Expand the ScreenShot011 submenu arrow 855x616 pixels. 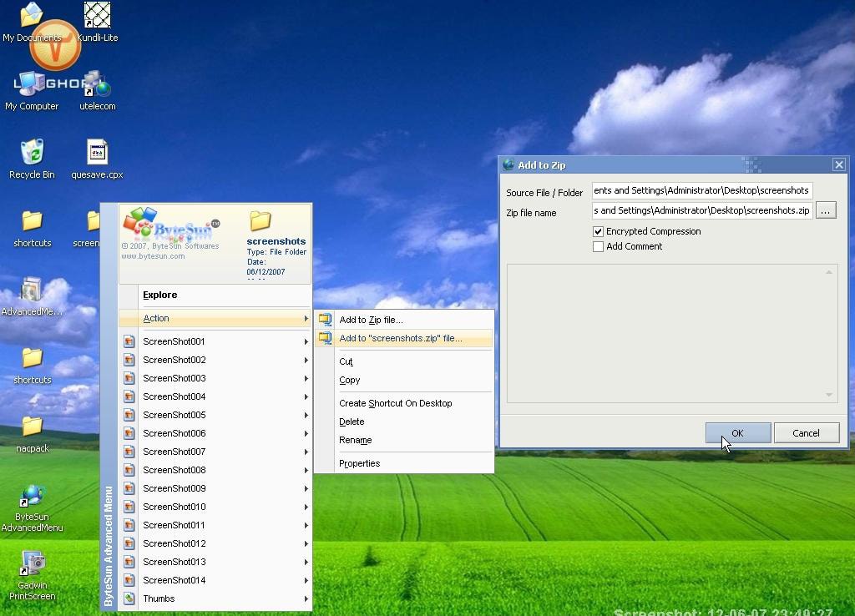click(306, 526)
